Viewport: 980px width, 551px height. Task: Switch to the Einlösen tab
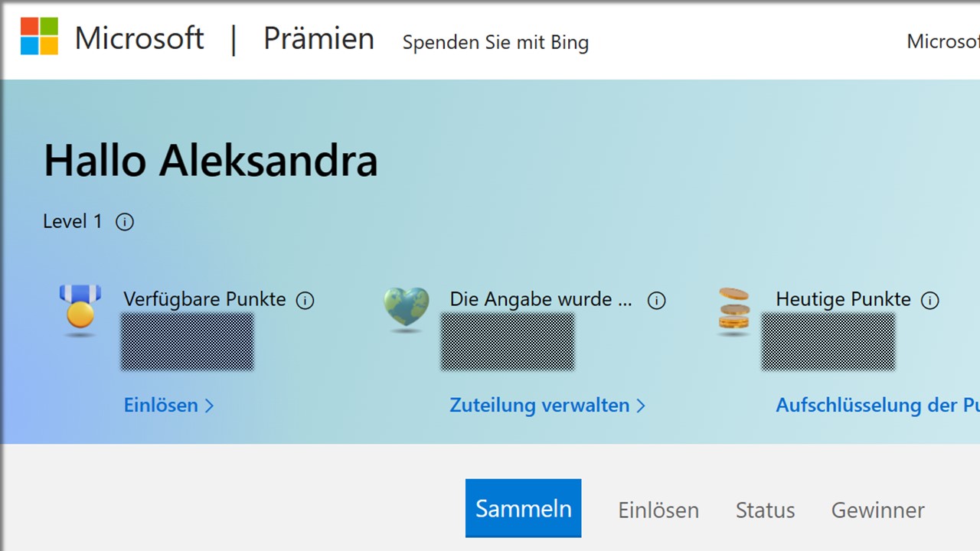658,510
